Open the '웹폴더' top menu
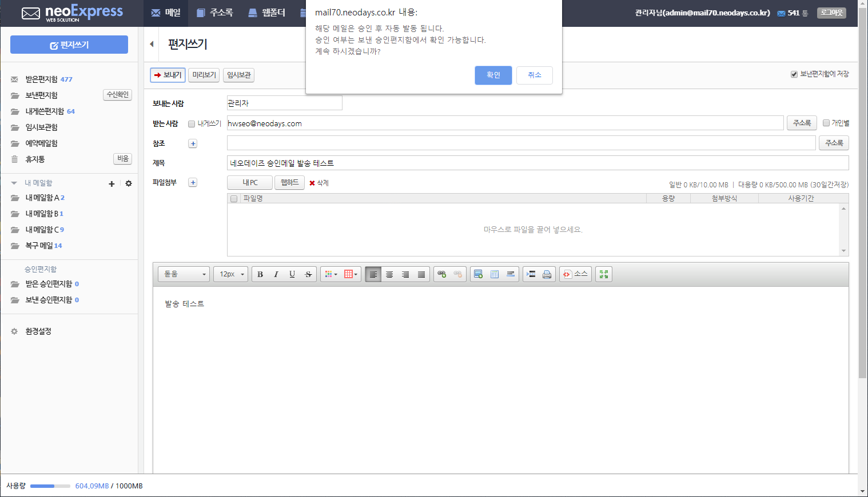 pyautogui.click(x=267, y=13)
